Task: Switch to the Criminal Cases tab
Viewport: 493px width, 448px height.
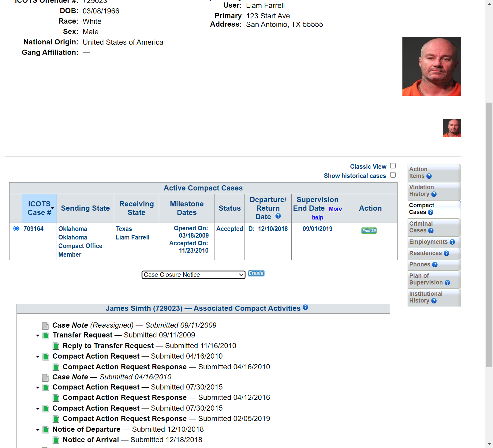Action: click(x=434, y=227)
